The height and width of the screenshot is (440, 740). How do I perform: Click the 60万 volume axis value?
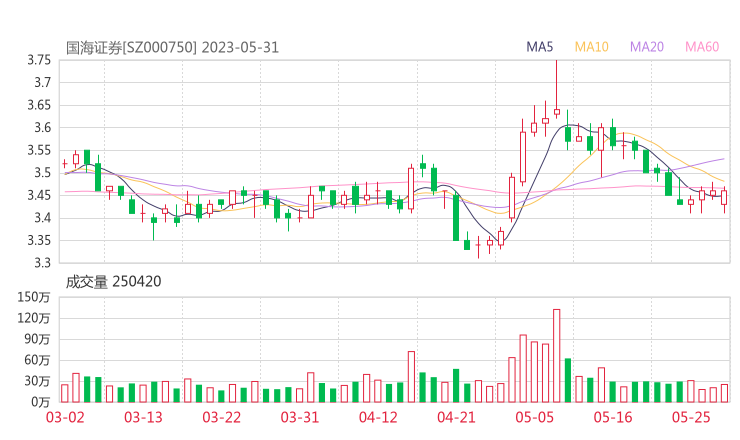[x=37, y=360]
